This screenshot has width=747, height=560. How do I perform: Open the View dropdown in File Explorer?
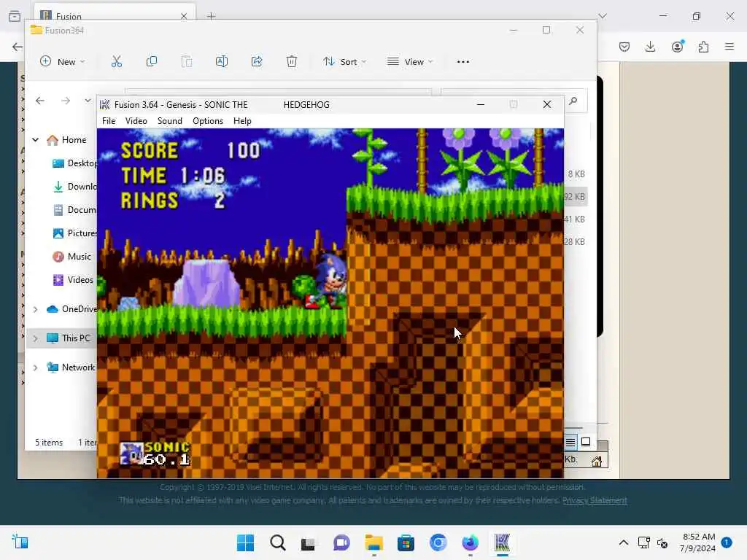(410, 61)
